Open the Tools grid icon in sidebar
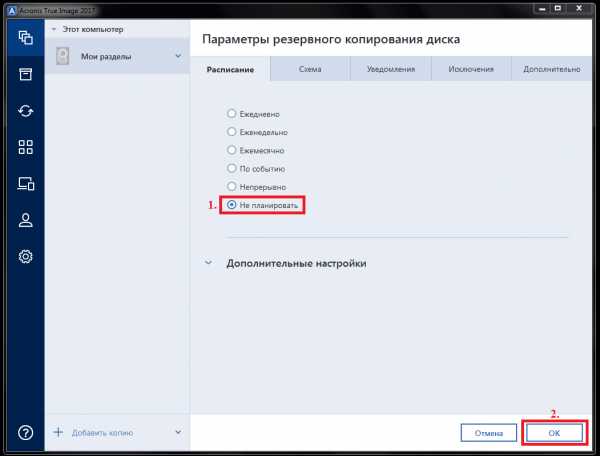600x456 pixels. pos(26,147)
